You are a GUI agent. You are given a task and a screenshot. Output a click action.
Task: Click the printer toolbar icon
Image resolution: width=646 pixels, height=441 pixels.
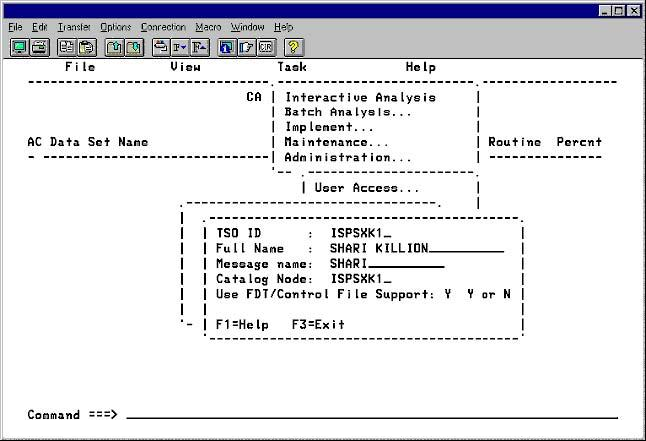coord(40,47)
